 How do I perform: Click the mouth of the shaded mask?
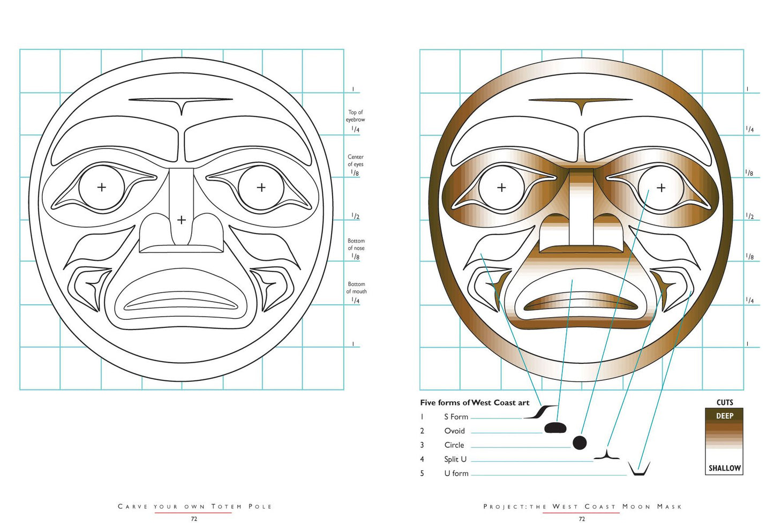click(581, 302)
